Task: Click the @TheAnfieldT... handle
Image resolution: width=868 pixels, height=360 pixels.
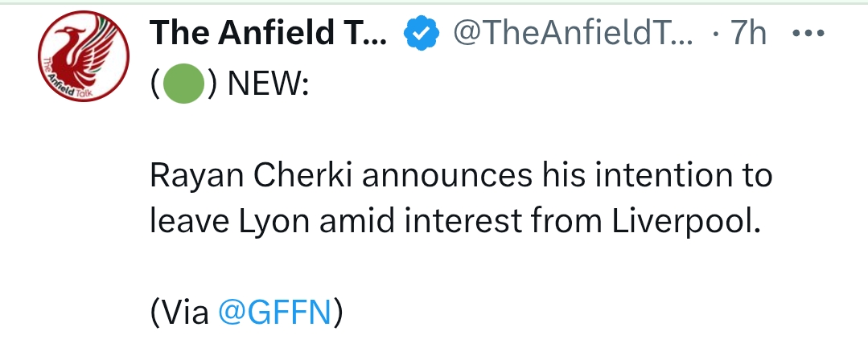Action: click(573, 33)
